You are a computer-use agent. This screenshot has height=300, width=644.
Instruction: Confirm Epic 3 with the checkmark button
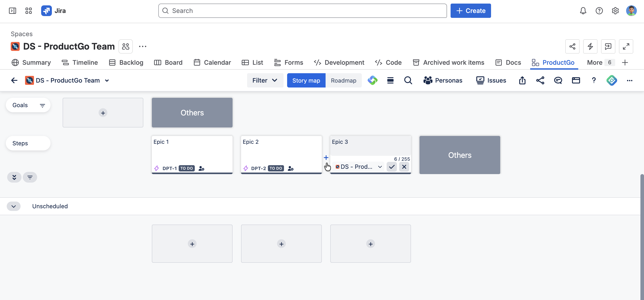pyautogui.click(x=392, y=167)
